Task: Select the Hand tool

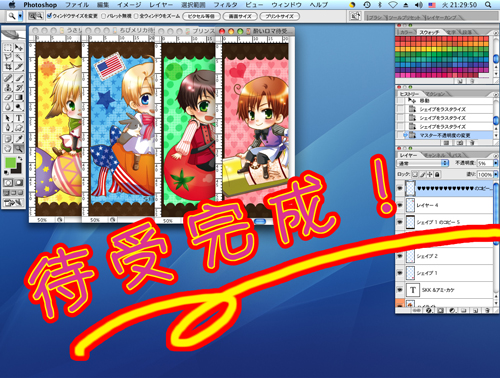Action: pos(8,149)
